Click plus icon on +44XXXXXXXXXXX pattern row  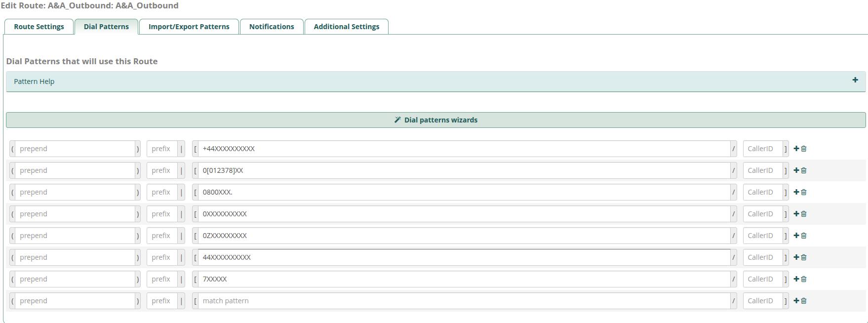[x=796, y=149]
